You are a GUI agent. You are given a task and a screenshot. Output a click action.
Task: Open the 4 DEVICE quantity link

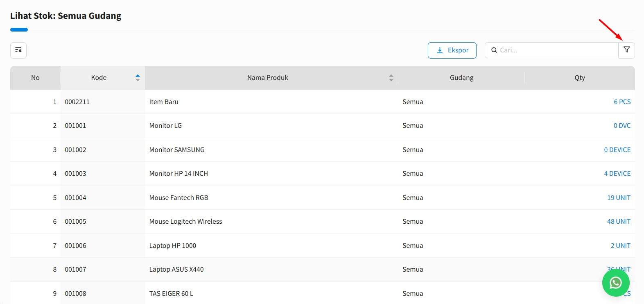(x=617, y=173)
